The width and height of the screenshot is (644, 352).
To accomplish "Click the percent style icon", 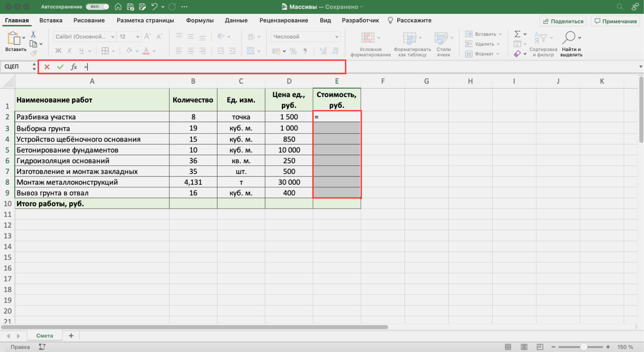I will [x=293, y=51].
